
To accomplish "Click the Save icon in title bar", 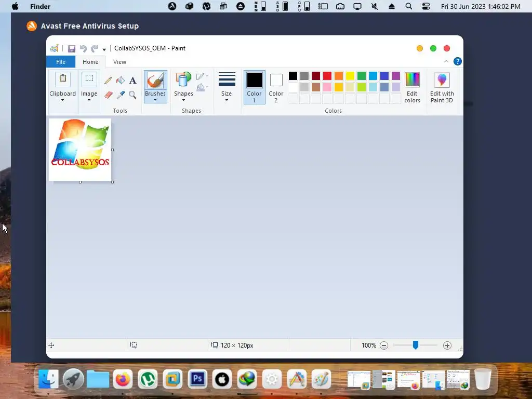I will pyautogui.click(x=72, y=48).
